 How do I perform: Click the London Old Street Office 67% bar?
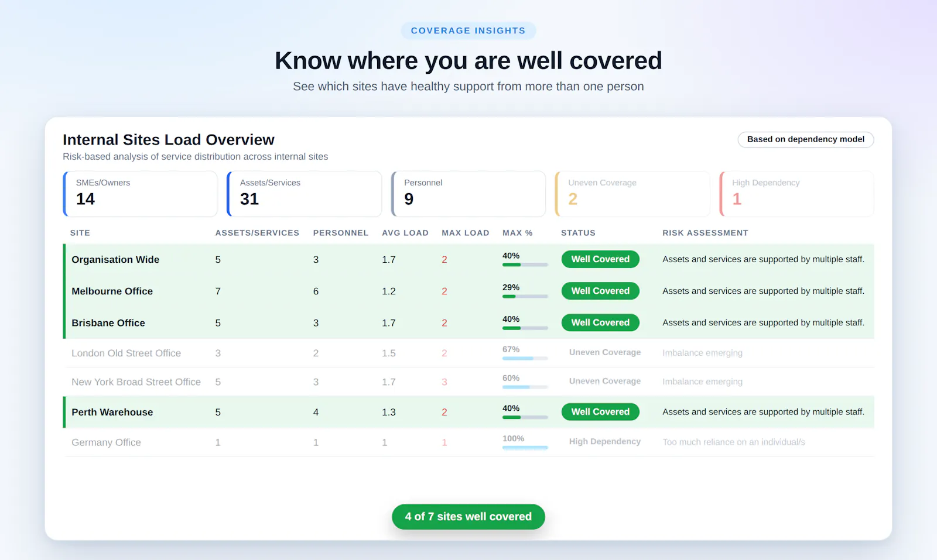click(x=525, y=358)
